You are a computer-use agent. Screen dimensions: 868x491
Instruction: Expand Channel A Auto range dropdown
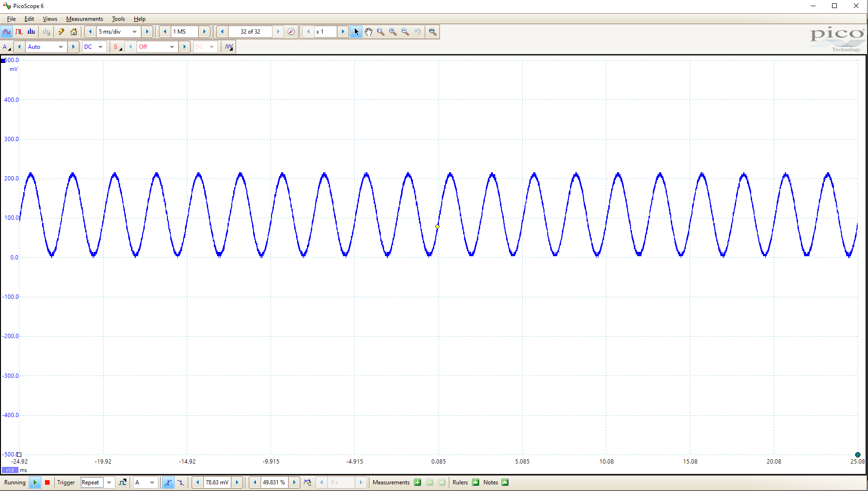coord(61,47)
